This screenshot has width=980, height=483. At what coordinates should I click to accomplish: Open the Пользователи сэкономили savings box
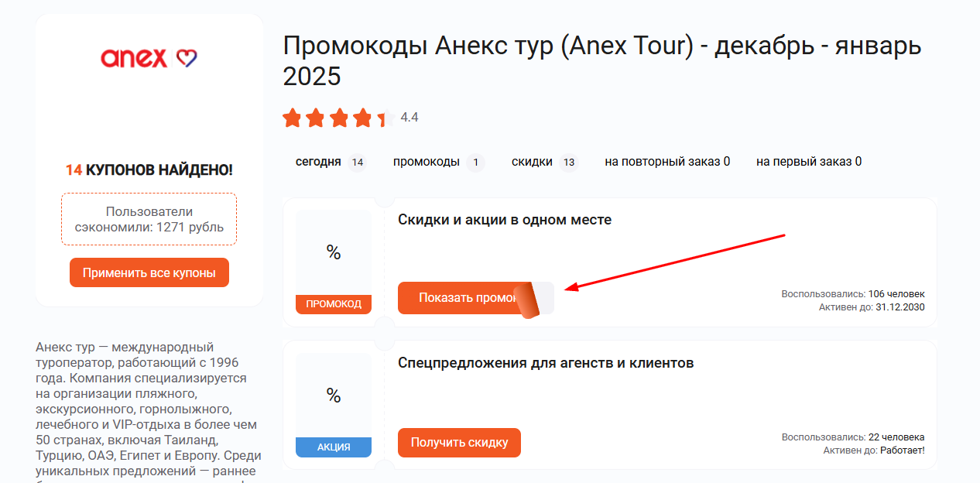149,218
